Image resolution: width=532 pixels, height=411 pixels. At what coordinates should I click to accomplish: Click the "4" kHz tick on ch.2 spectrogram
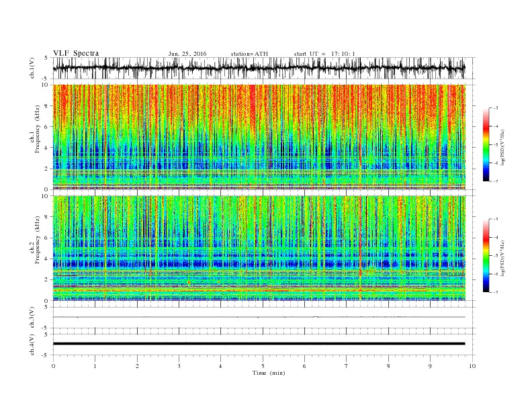(x=47, y=259)
